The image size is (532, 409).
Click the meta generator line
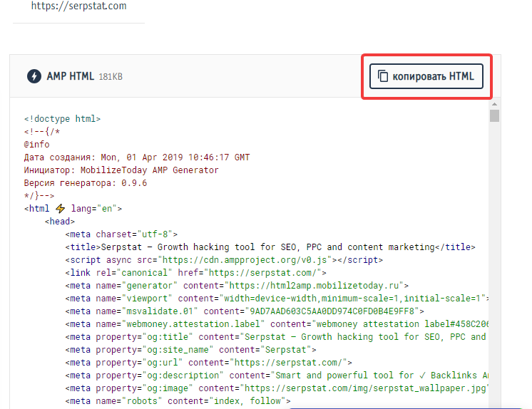tap(237, 286)
